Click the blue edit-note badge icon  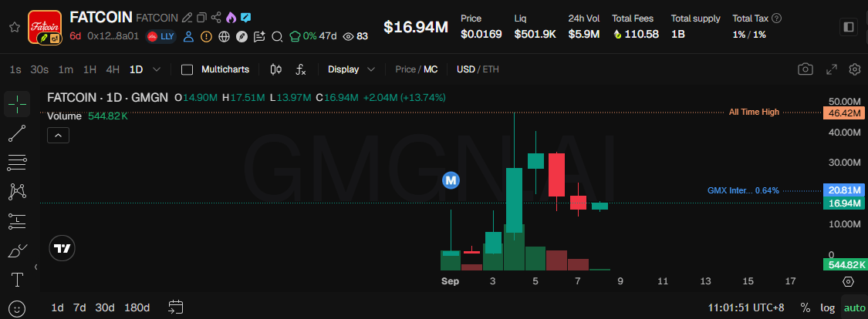click(245, 18)
